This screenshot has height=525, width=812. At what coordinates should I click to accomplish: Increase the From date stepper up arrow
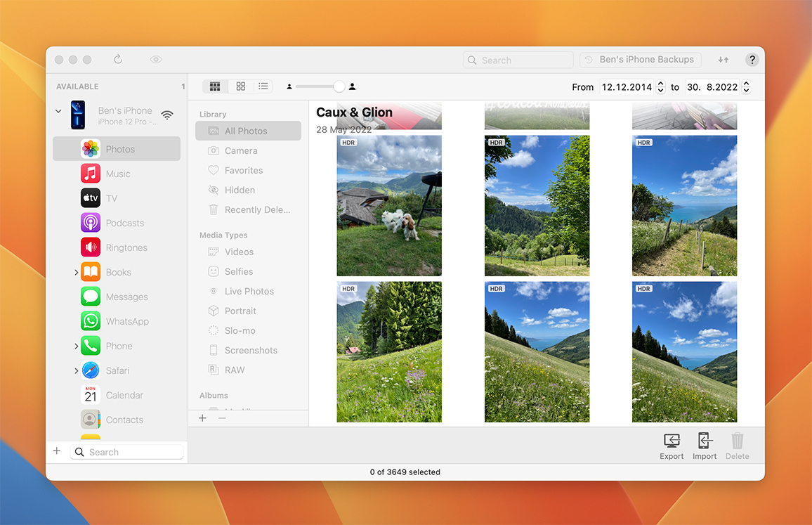point(660,84)
